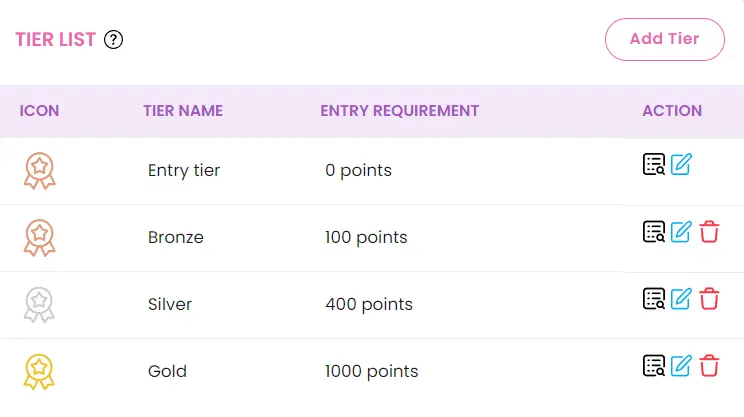Click the Tier Name column header
The height and width of the screenshot is (417, 744).
click(x=183, y=111)
